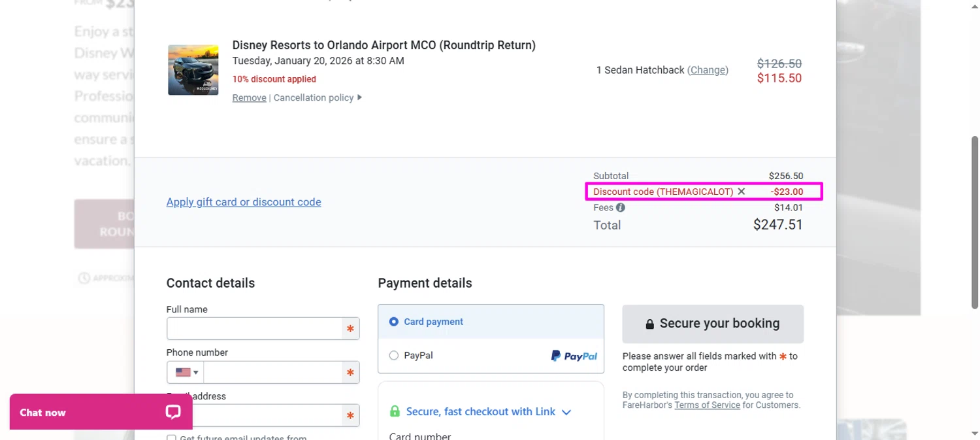Open FareHarbor Terms of Service link

pos(707,405)
